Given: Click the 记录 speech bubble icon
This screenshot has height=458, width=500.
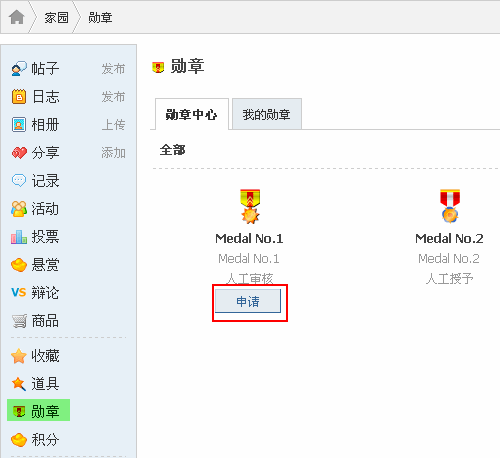Looking at the screenshot, I should [x=19, y=180].
